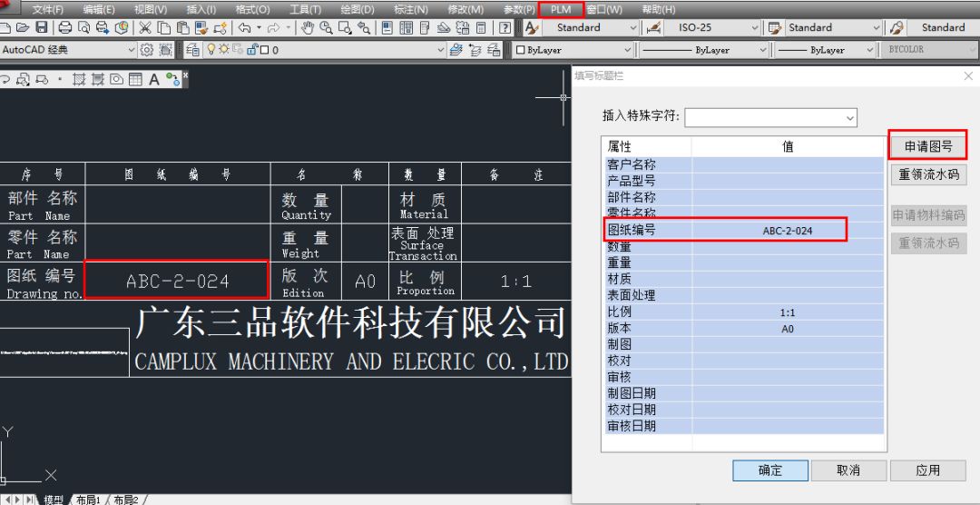Expand the undo history dropdown arrow
This screenshot has width=980, height=505.
coord(259,27)
